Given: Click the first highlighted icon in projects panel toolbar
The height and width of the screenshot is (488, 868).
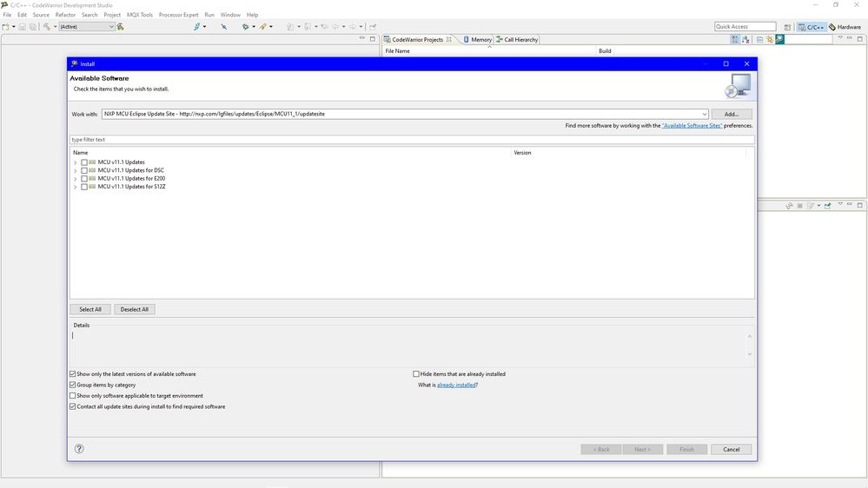Looking at the screenshot, I should point(735,39).
